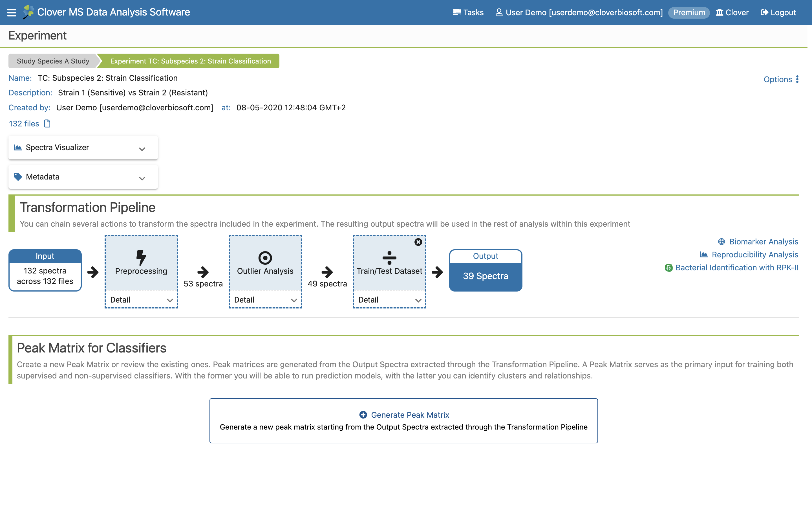The image size is (812, 508).
Task: Expand the Spectra Visualizer panel
Action: (83, 148)
